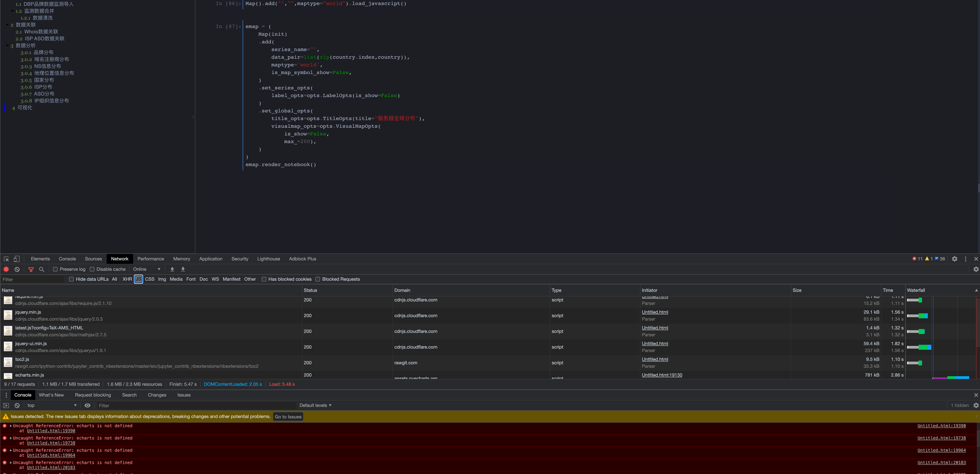
Task: Toggle the network filter funnel icon
Action: pyautogui.click(x=31, y=269)
